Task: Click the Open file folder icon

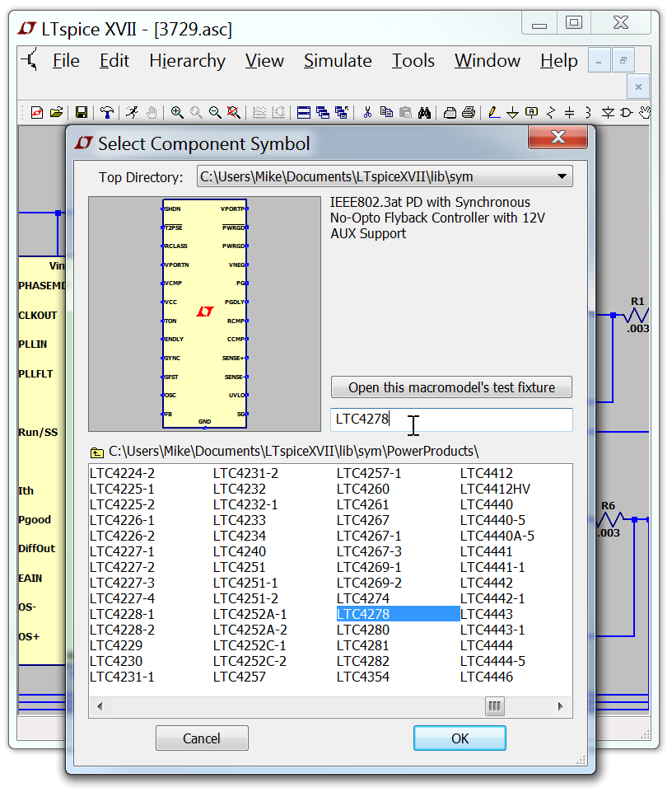Action: point(56,112)
